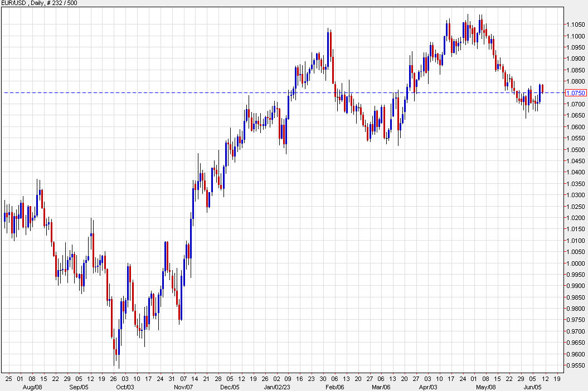This screenshot has width=588, height=391.
Task: Click the Nov/07 month label
Action: (x=183, y=387)
